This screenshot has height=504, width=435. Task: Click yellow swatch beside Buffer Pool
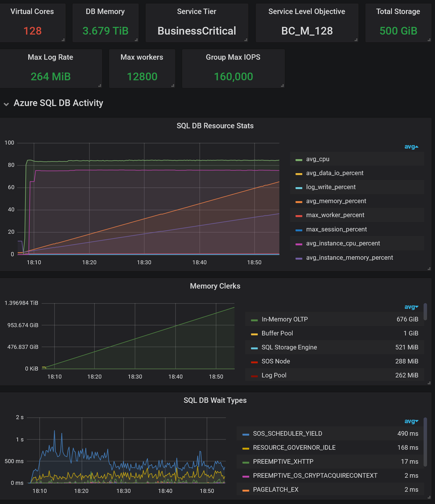pos(254,334)
